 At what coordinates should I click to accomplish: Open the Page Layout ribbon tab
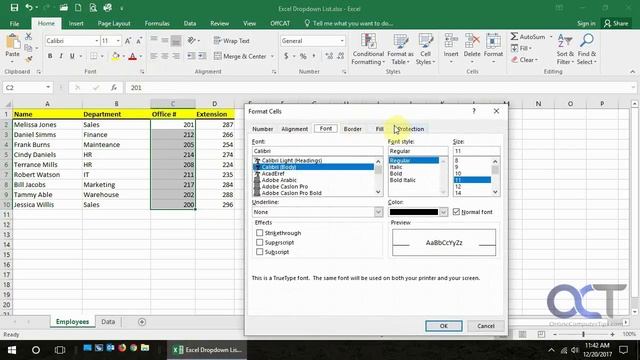114,23
